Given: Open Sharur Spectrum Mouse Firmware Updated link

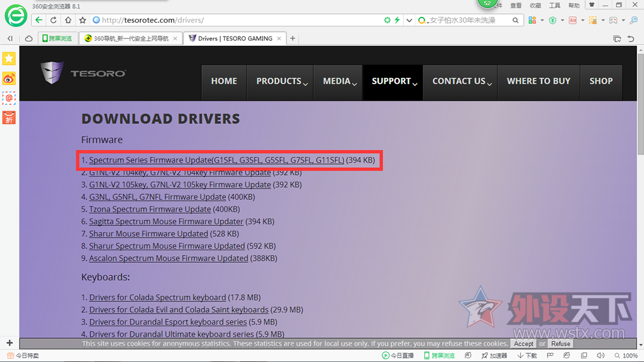Looking at the screenshot, I should (x=167, y=246).
